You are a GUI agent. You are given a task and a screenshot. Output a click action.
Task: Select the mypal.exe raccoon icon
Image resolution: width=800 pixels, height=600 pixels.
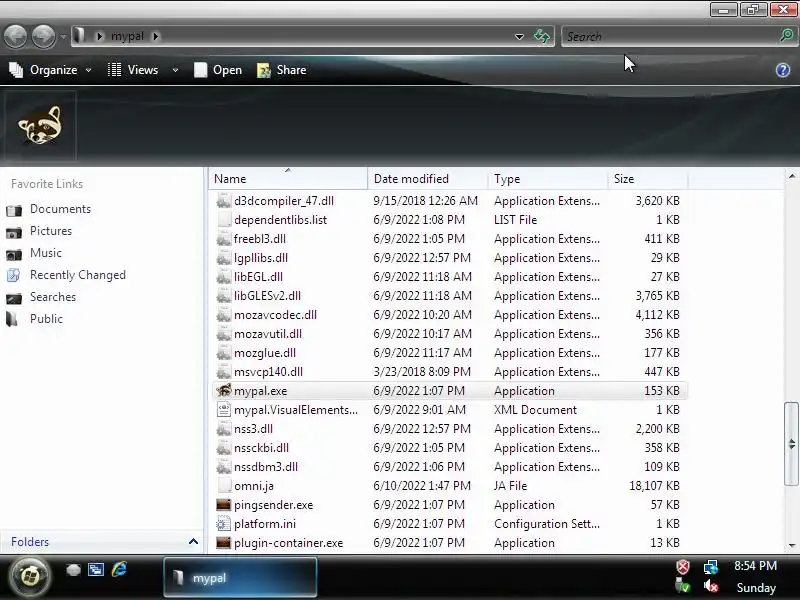223,390
